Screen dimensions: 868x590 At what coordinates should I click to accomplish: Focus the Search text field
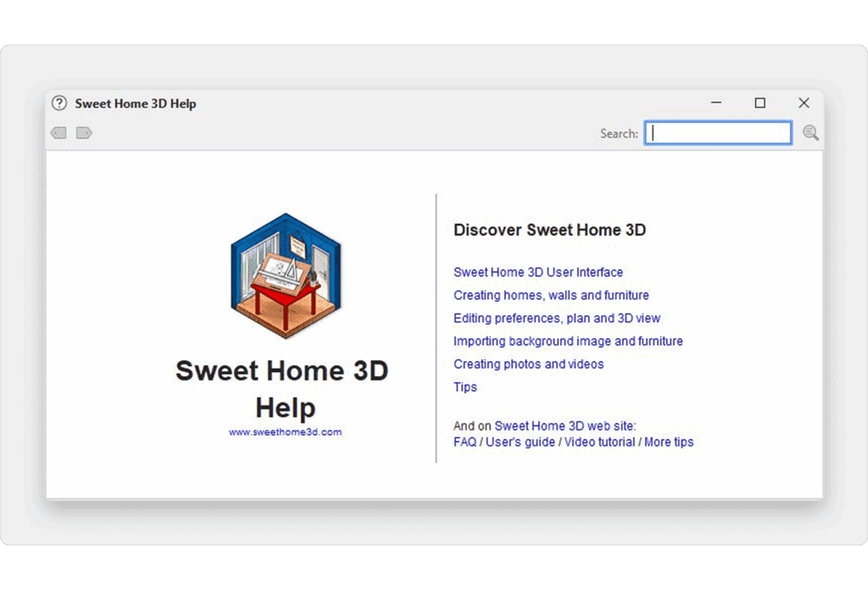pyautogui.click(x=718, y=133)
